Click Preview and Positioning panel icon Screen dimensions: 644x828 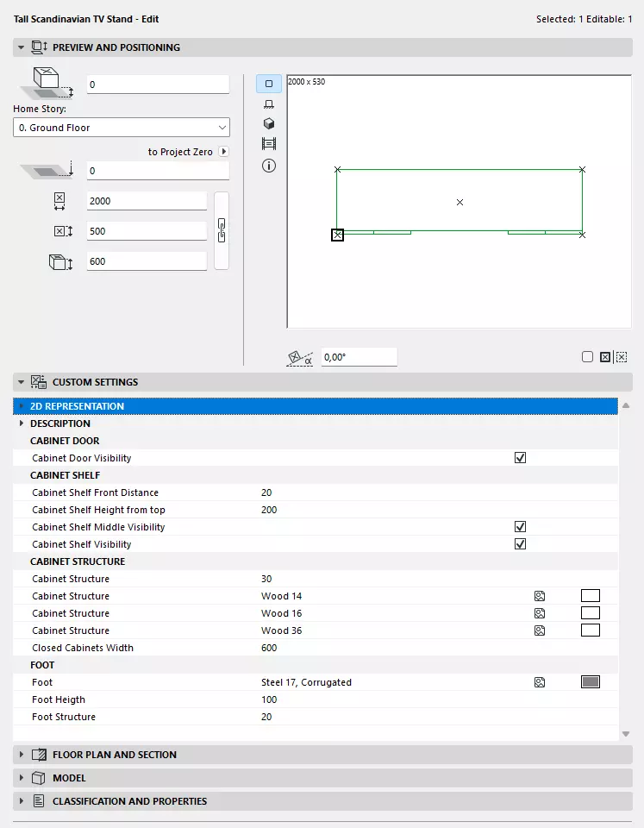[x=39, y=47]
